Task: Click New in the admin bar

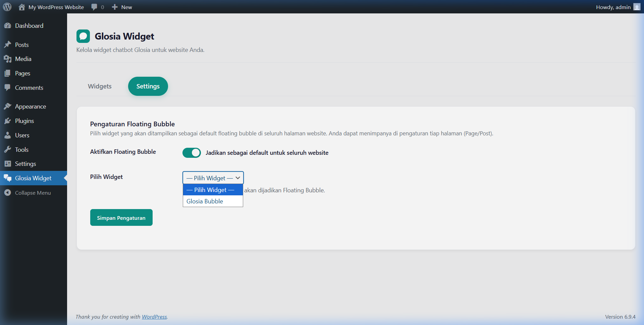Action: [x=126, y=7]
